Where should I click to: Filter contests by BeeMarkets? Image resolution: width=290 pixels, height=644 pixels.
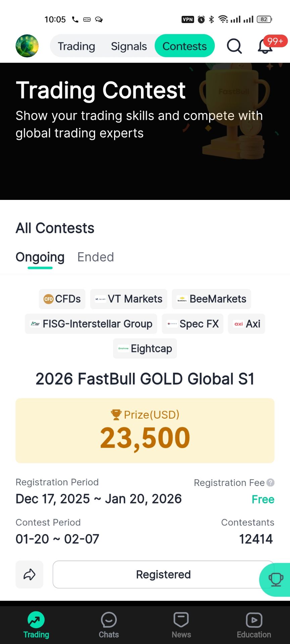[x=211, y=299]
